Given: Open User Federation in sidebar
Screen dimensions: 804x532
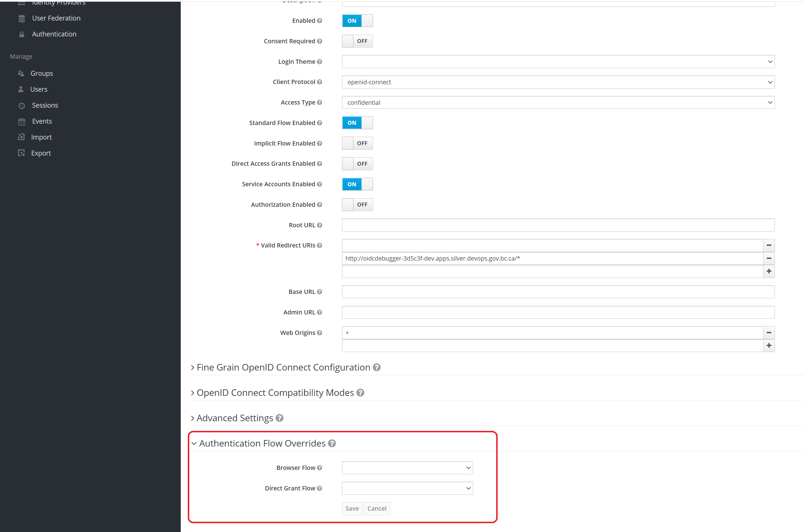Looking at the screenshot, I should click(x=56, y=18).
